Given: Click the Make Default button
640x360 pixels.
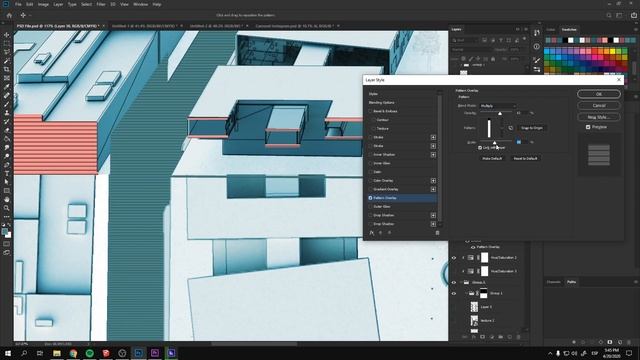Looking at the screenshot, I should coord(492,158).
